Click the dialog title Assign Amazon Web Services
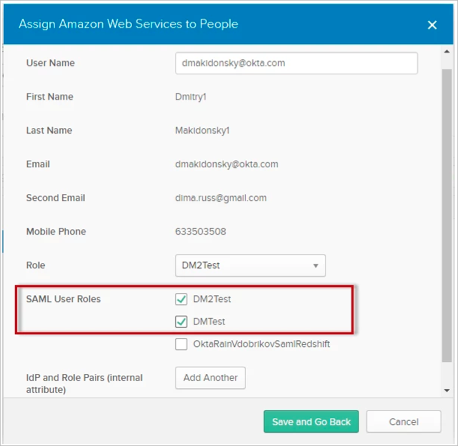The width and height of the screenshot is (458, 446). click(128, 24)
